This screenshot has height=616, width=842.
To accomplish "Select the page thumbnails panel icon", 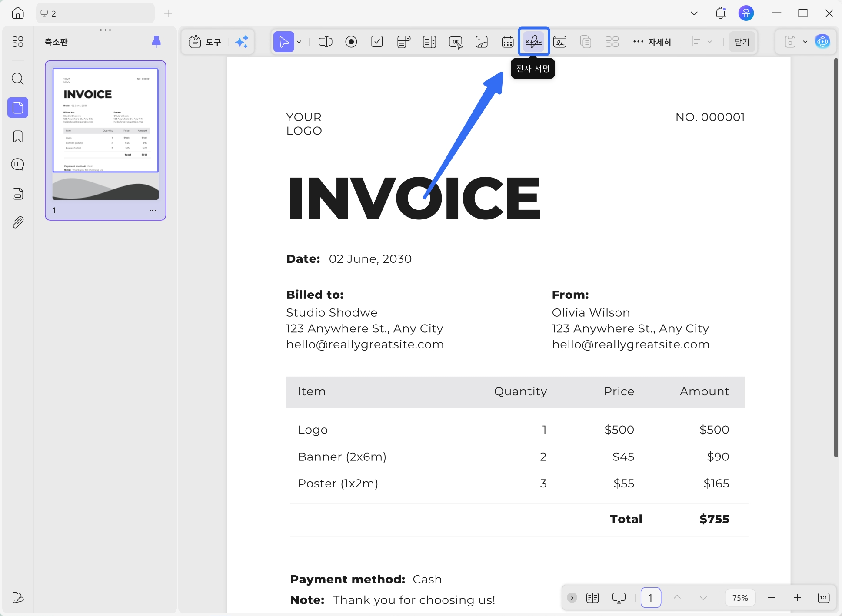I will pos(18,107).
